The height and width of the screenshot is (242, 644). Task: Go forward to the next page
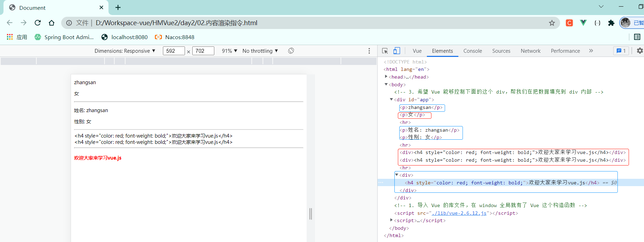pos(23,23)
